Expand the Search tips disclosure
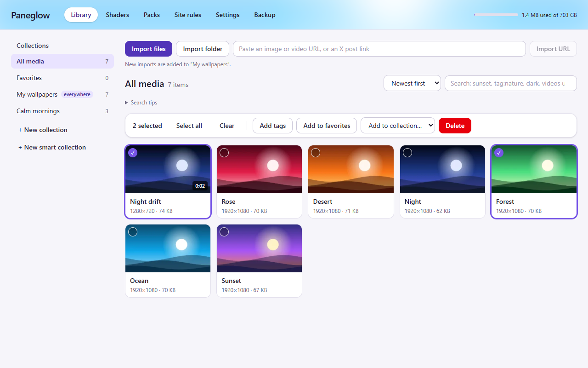The image size is (588, 368). (x=141, y=103)
